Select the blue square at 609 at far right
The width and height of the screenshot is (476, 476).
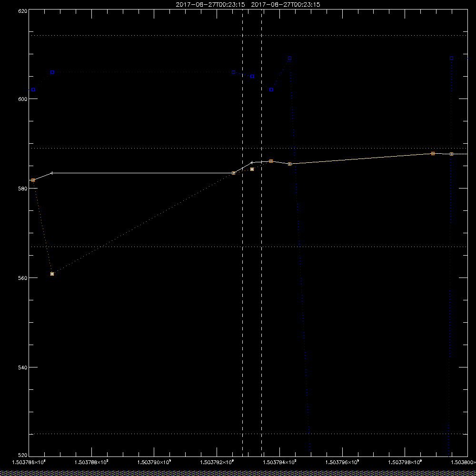[451, 58]
